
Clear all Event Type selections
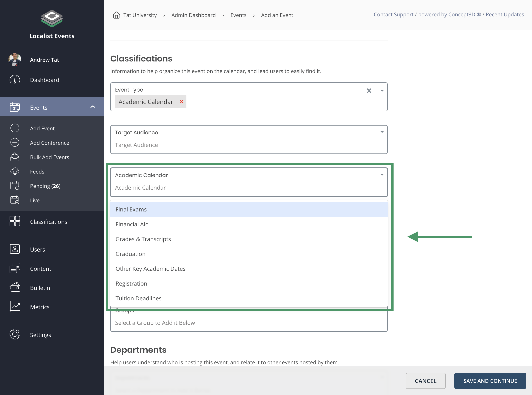(369, 91)
